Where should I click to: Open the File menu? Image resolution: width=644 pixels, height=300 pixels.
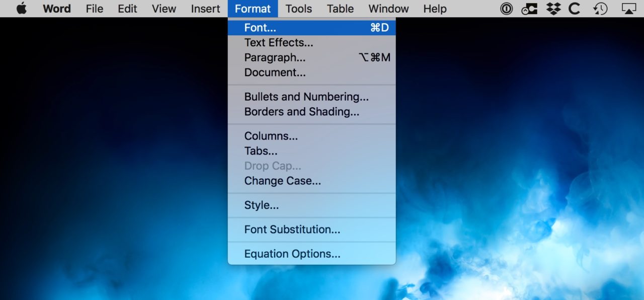pos(94,9)
